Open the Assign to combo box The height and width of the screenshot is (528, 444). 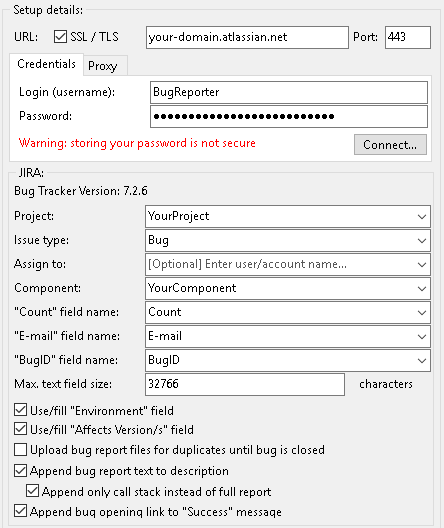288,264
